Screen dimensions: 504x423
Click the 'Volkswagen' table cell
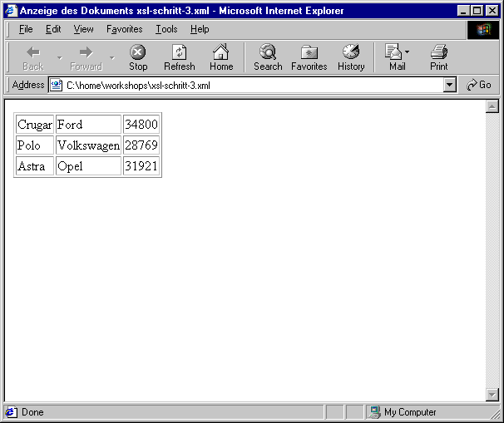[x=88, y=145]
